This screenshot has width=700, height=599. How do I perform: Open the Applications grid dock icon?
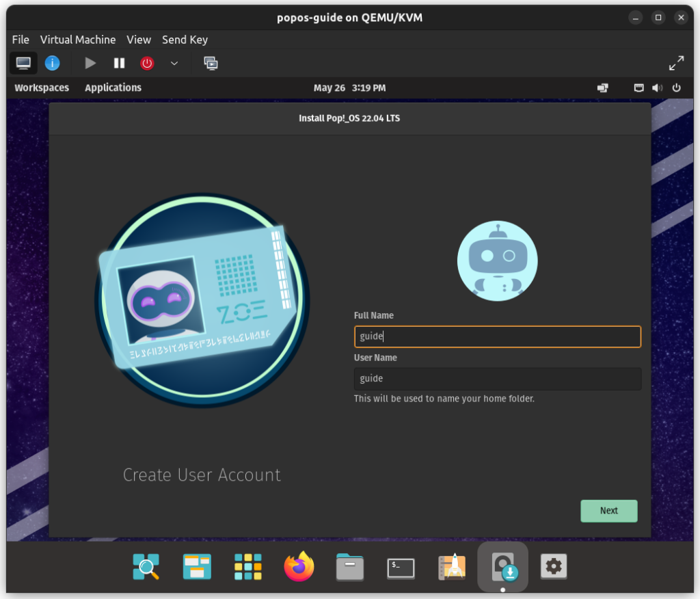coord(247,566)
